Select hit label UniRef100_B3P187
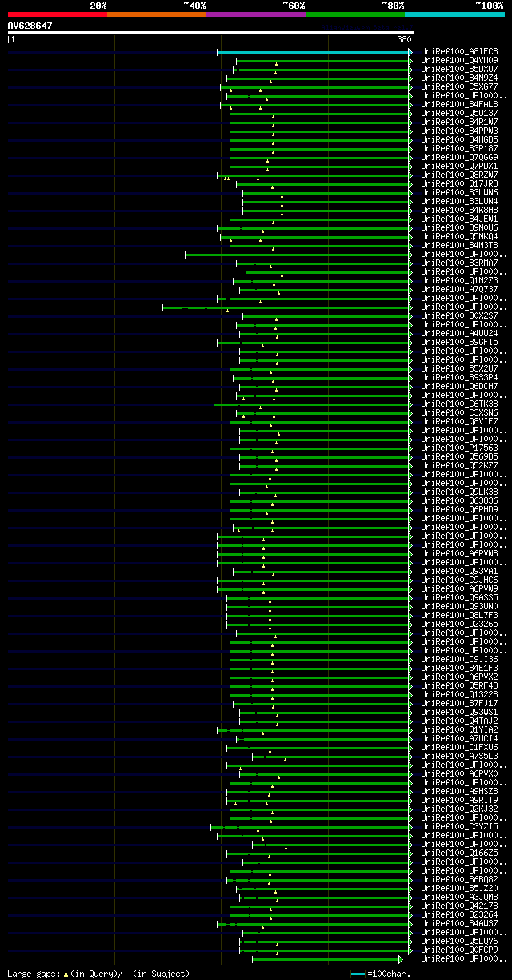Screen dimensions: 512x980 click(x=459, y=149)
